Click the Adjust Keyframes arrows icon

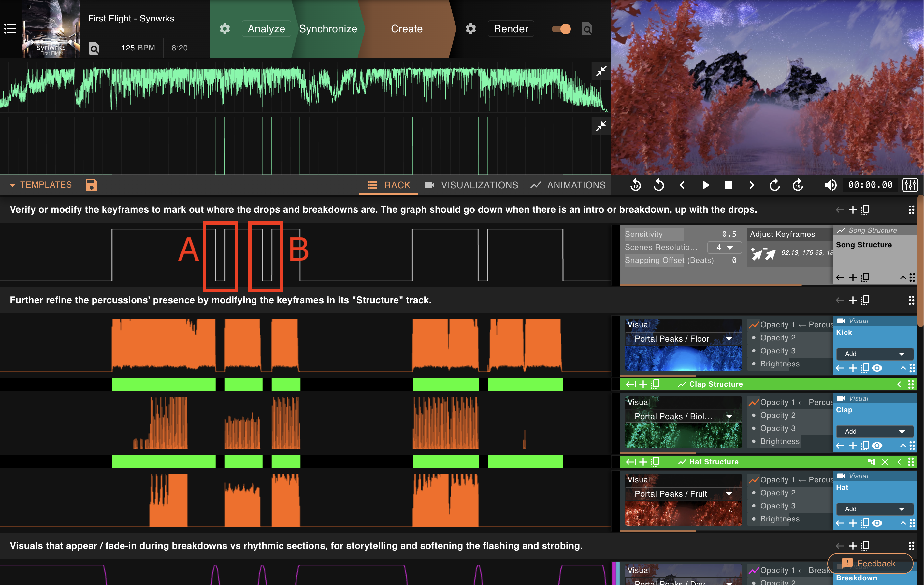[763, 253]
